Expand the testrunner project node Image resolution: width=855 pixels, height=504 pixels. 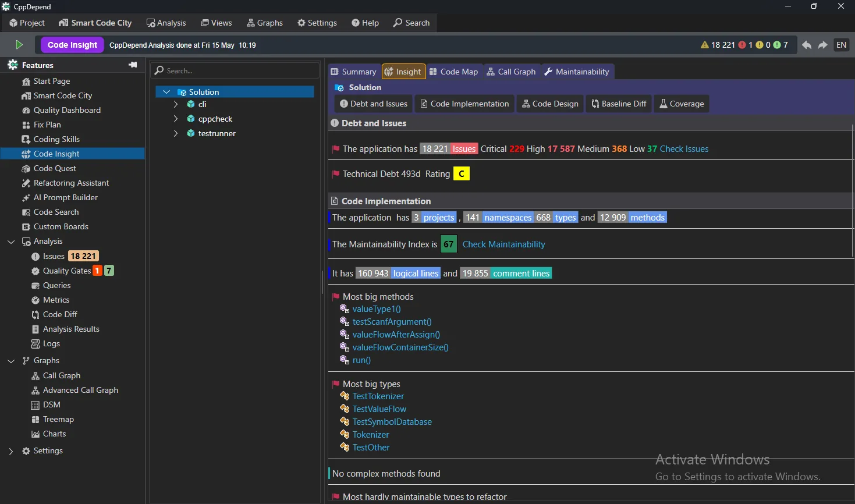[176, 133]
